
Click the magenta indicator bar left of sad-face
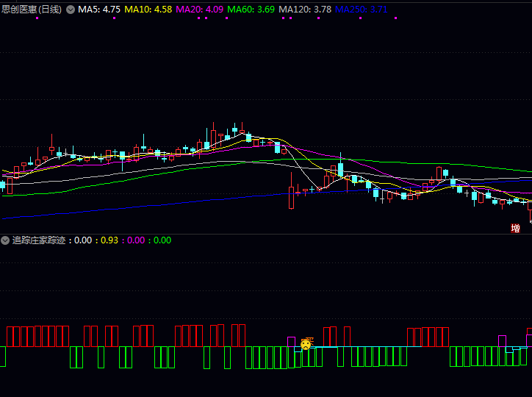[292, 342]
